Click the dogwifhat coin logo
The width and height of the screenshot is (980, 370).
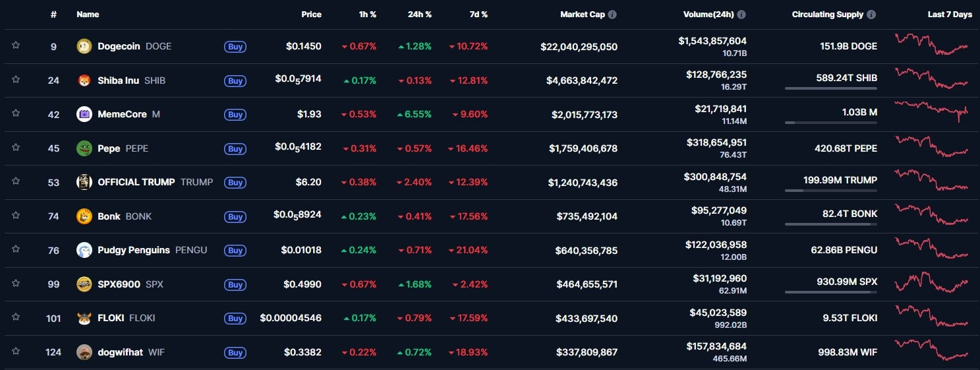point(84,352)
